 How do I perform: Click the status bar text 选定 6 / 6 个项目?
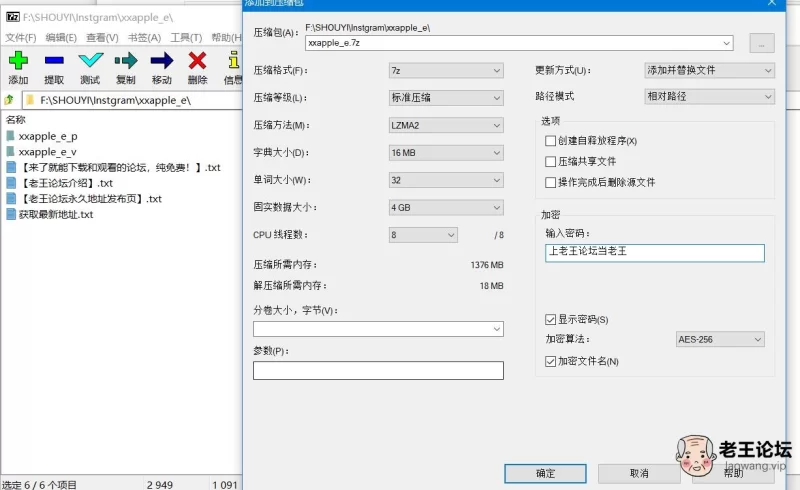(39, 484)
